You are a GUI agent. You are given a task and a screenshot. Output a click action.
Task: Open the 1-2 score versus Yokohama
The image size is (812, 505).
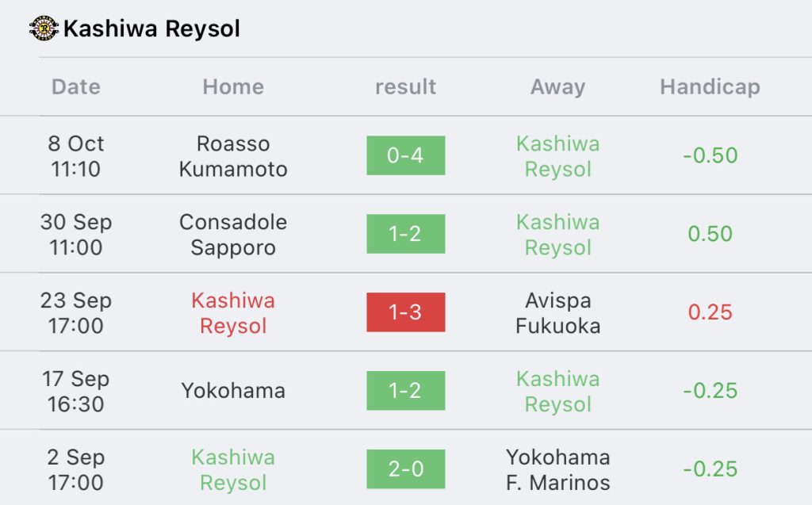click(x=405, y=391)
